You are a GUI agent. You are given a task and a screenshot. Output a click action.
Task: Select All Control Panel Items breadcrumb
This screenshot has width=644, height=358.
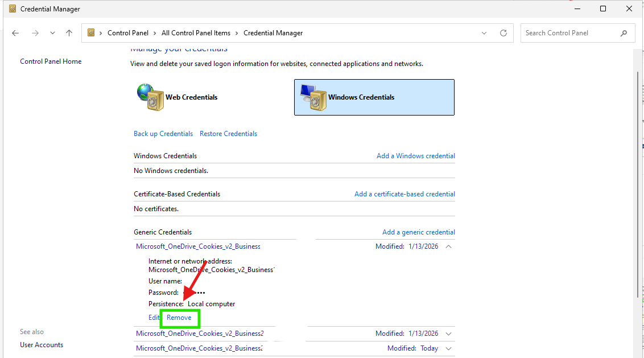pyautogui.click(x=196, y=33)
